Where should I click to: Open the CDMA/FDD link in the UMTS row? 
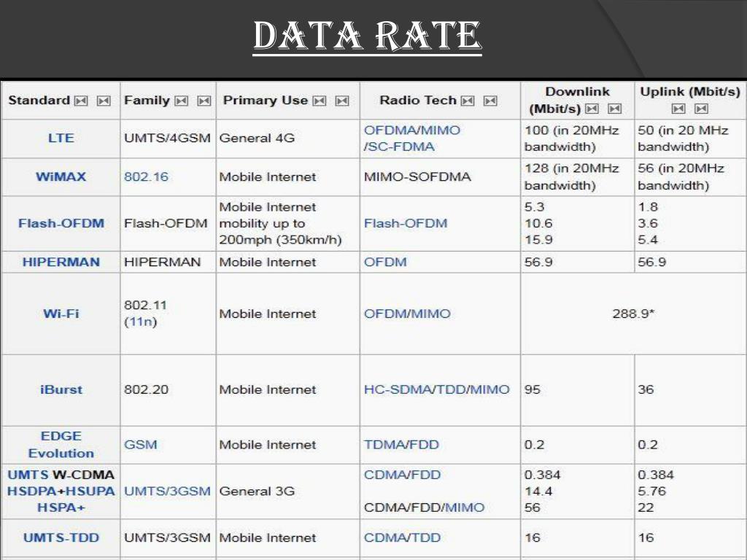402,475
